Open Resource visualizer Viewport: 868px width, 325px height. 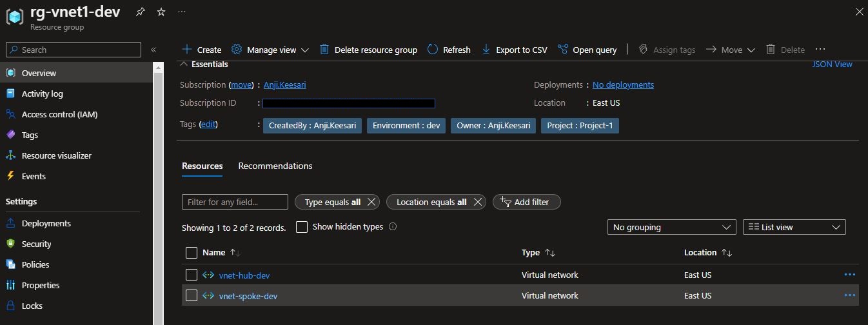[77, 155]
